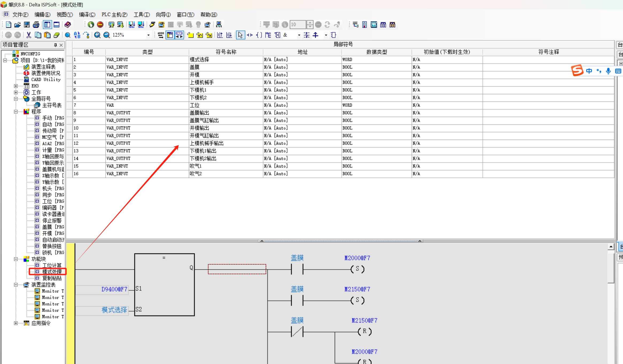Insert a contact with the contact tool

coord(250,35)
